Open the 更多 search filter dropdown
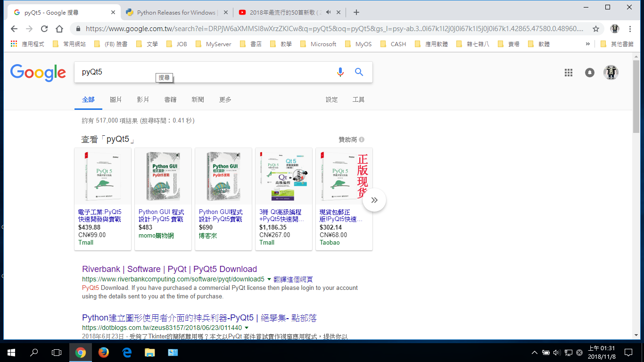The image size is (644, 362). tap(225, 99)
